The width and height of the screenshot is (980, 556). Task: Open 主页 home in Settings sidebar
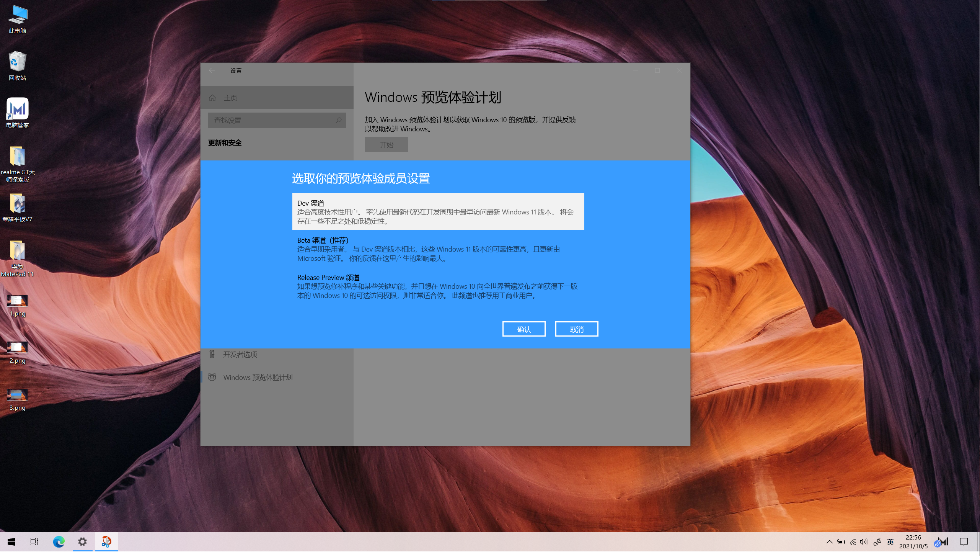click(277, 98)
